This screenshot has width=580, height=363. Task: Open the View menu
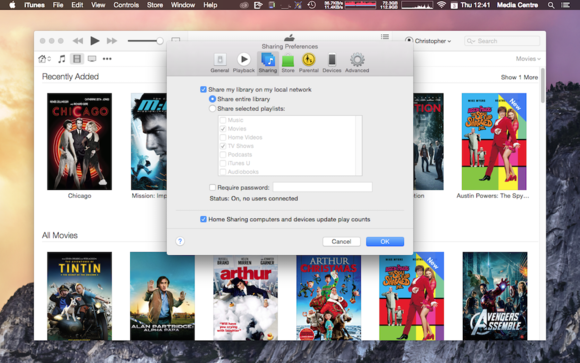pyautogui.click(x=98, y=5)
